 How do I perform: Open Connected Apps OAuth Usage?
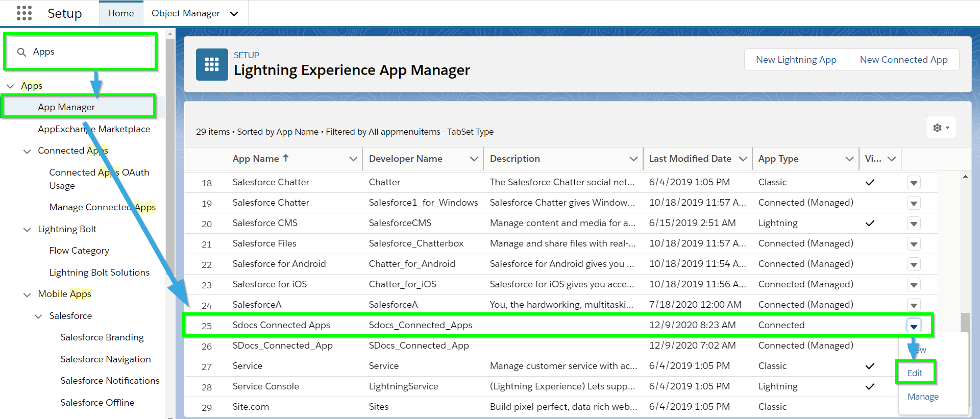(99, 179)
